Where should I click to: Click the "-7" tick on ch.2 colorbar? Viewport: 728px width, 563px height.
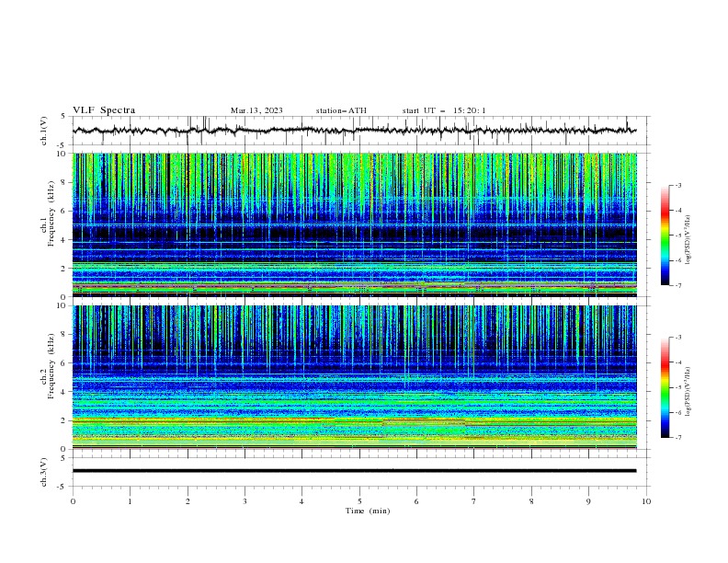tap(678, 437)
